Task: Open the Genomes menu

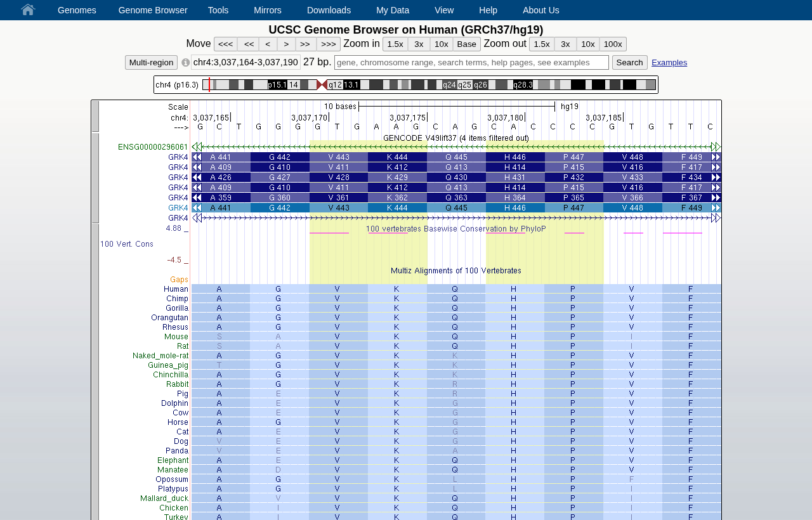Action: tap(77, 10)
